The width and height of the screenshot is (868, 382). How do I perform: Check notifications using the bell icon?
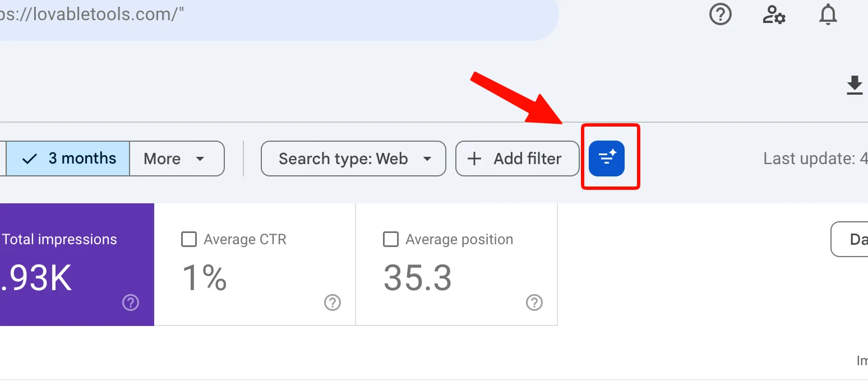pyautogui.click(x=828, y=15)
